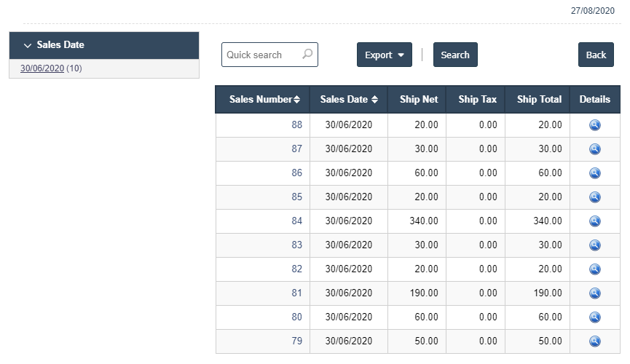Screen dimensions: 630x364
Task: Sort by Sales Number column arrows
Action: [x=296, y=99]
